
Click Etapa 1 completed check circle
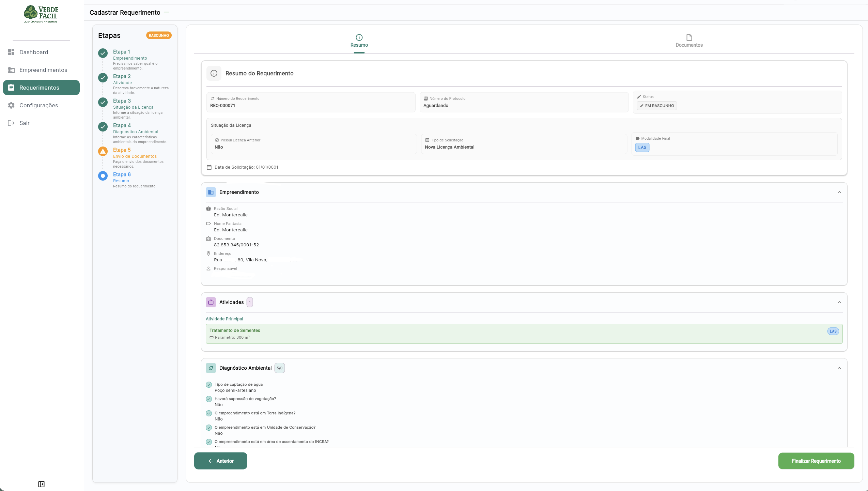103,53
